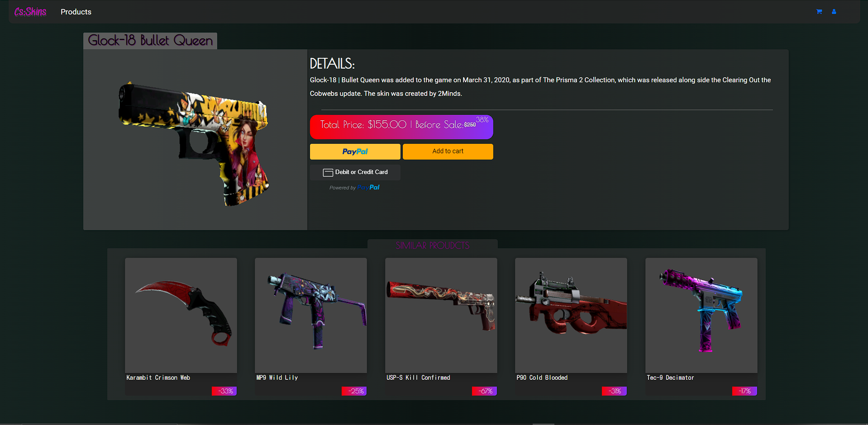868x425 pixels.
Task: Click the PayPal logo in the checkout button
Action: coord(355,151)
